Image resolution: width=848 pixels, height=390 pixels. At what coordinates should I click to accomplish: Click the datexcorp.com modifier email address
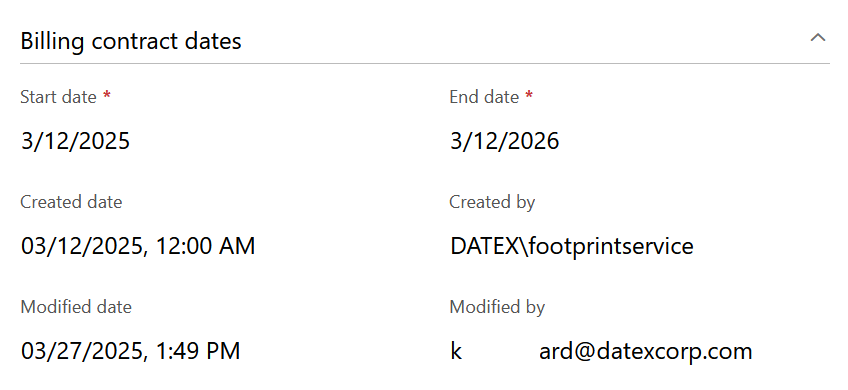tap(601, 351)
